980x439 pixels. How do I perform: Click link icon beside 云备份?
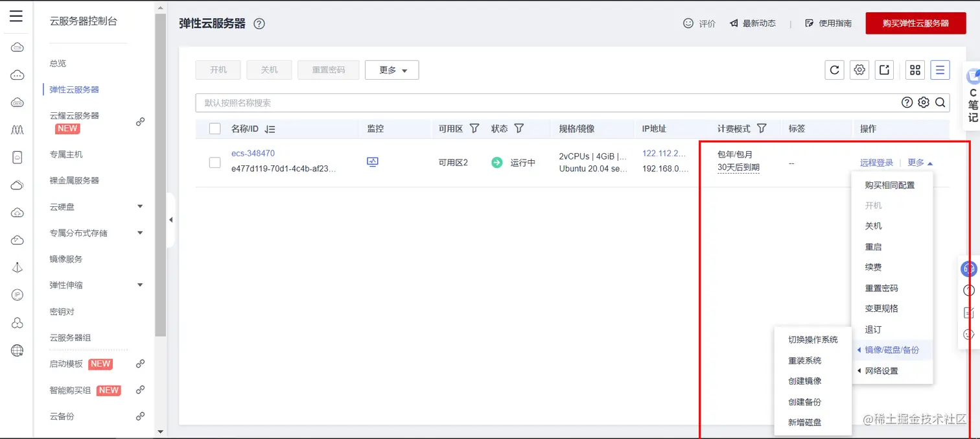pyautogui.click(x=140, y=416)
